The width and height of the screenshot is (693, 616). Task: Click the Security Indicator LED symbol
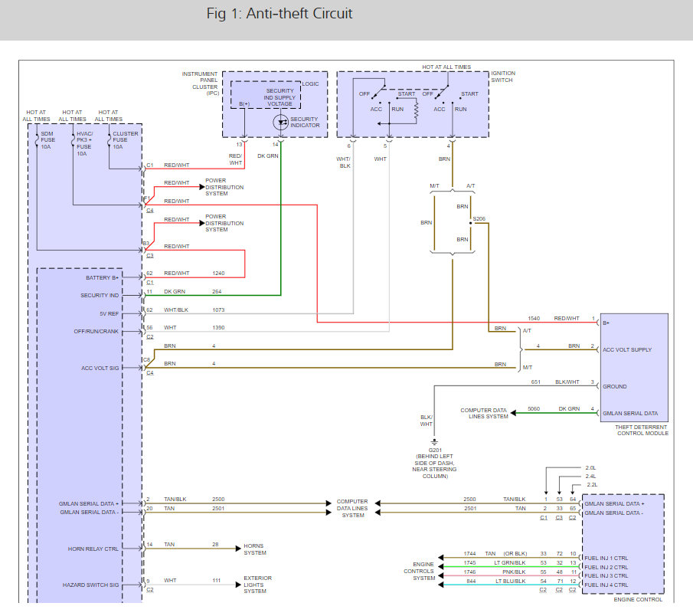(x=281, y=122)
